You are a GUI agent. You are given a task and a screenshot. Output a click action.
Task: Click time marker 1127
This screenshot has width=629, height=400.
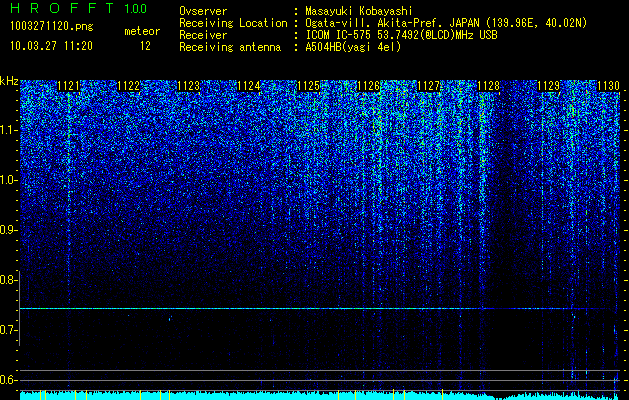[428, 86]
